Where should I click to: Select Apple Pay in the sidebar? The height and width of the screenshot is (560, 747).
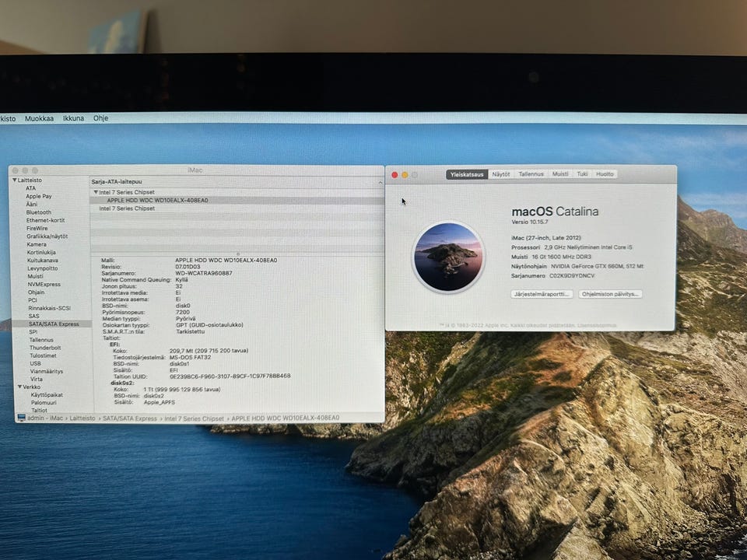[x=39, y=196]
